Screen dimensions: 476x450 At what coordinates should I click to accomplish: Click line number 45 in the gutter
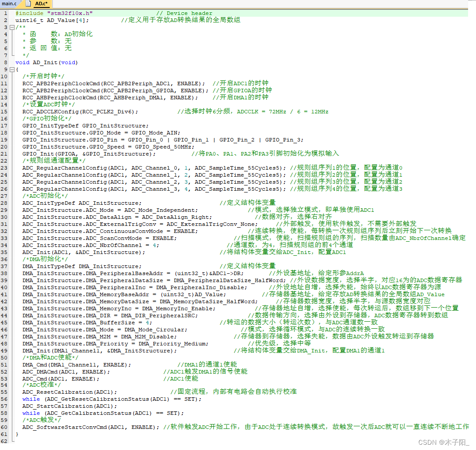4,323
